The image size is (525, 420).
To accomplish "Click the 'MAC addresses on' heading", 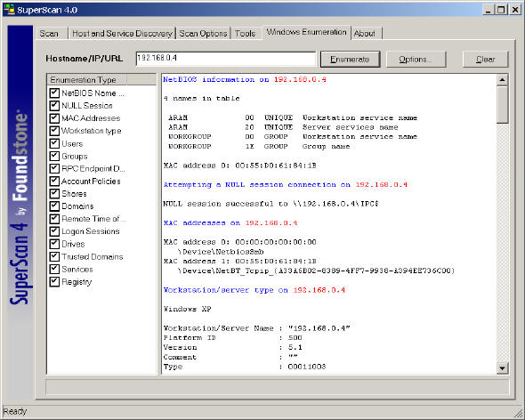I will coord(202,222).
